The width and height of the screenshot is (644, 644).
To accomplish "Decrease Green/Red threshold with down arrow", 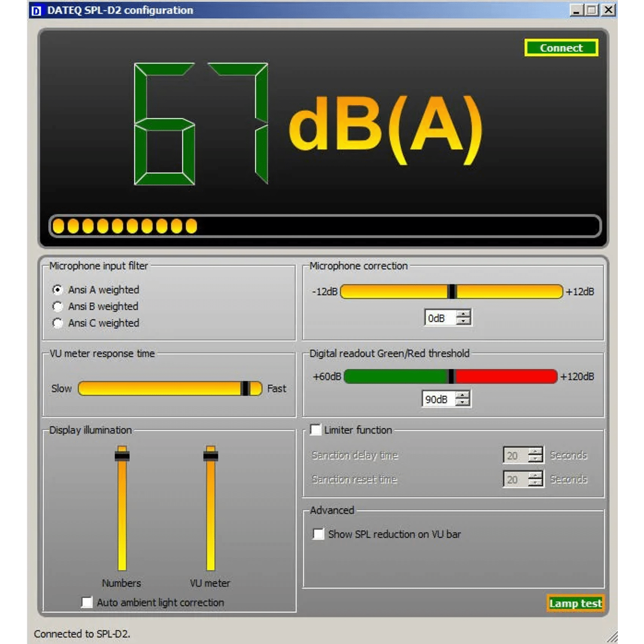I will tap(462, 403).
